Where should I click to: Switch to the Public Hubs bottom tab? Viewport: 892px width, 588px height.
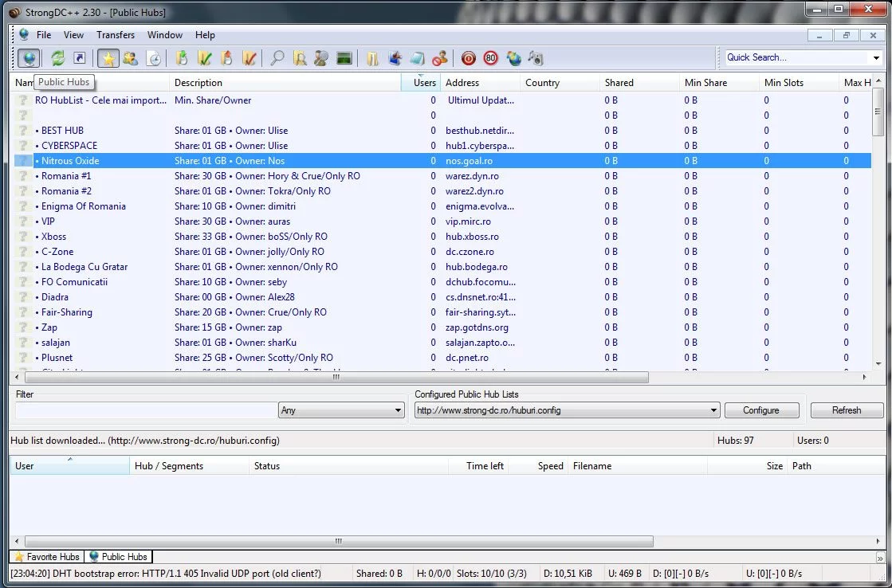(118, 557)
